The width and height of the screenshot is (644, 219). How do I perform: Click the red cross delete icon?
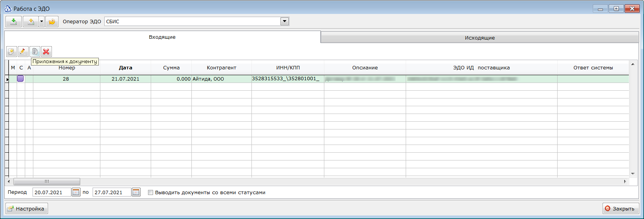click(46, 52)
